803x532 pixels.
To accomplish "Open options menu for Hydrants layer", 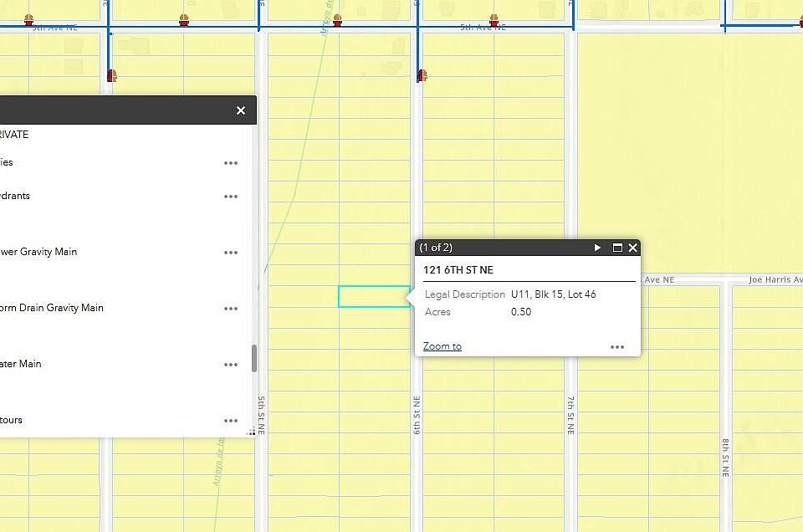I will tap(231, 197).
